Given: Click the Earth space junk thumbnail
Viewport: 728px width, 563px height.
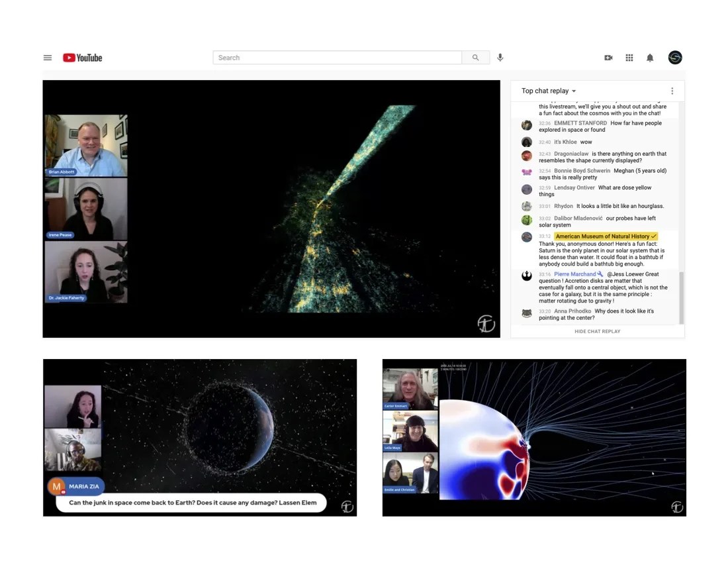Looking at the screenshot, I should (x=200, y=437).
